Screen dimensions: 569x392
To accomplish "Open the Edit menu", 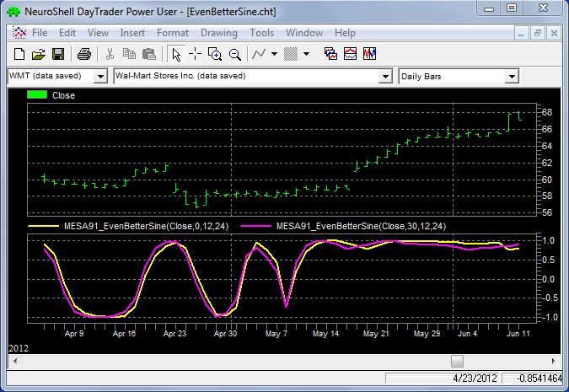I will [x=67, y=33].
